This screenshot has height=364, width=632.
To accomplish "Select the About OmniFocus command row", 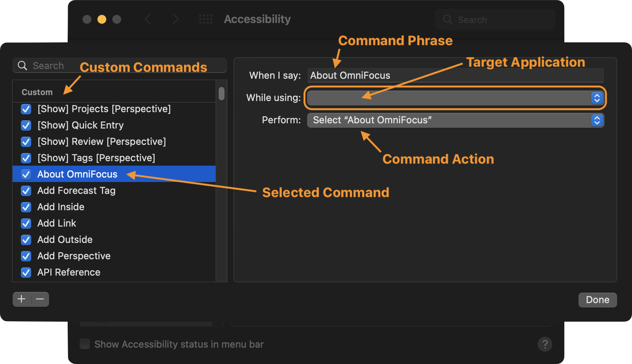I will coord(114,174).
